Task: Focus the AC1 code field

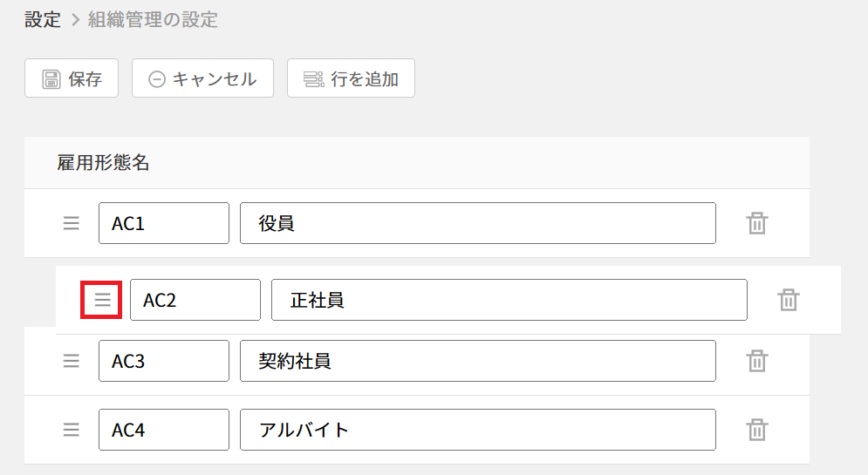Action: tap(164, 223)
